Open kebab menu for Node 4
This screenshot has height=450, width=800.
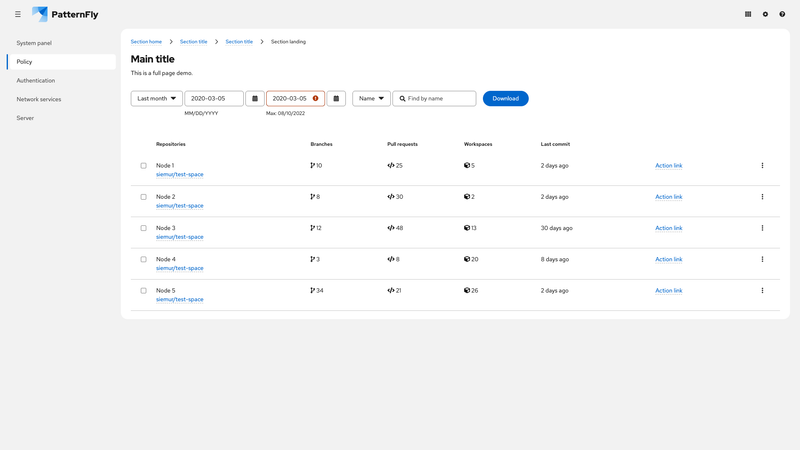[x=762, y=259]
